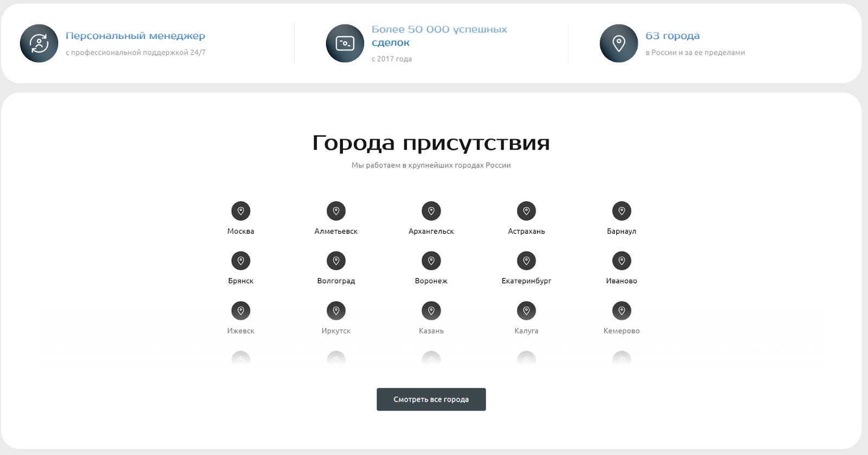Select the Волгоград city label

(336, 281)
